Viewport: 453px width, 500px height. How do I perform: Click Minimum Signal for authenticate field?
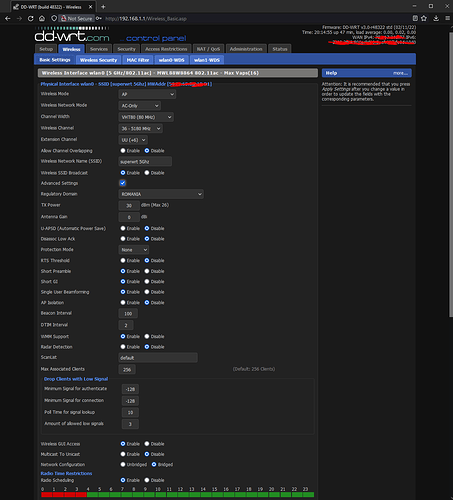[x=130, y=389]
